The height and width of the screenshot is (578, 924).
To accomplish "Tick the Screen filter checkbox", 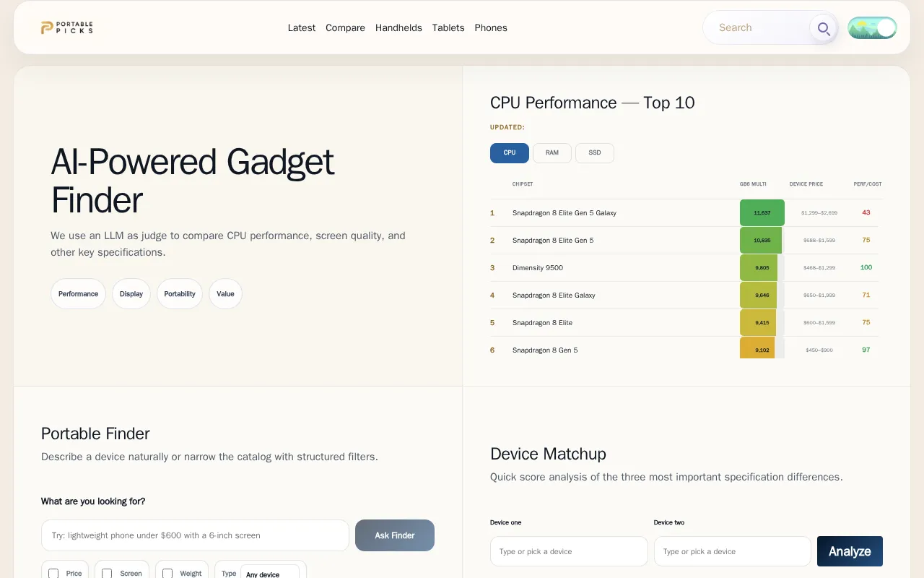I will (107, 574).
